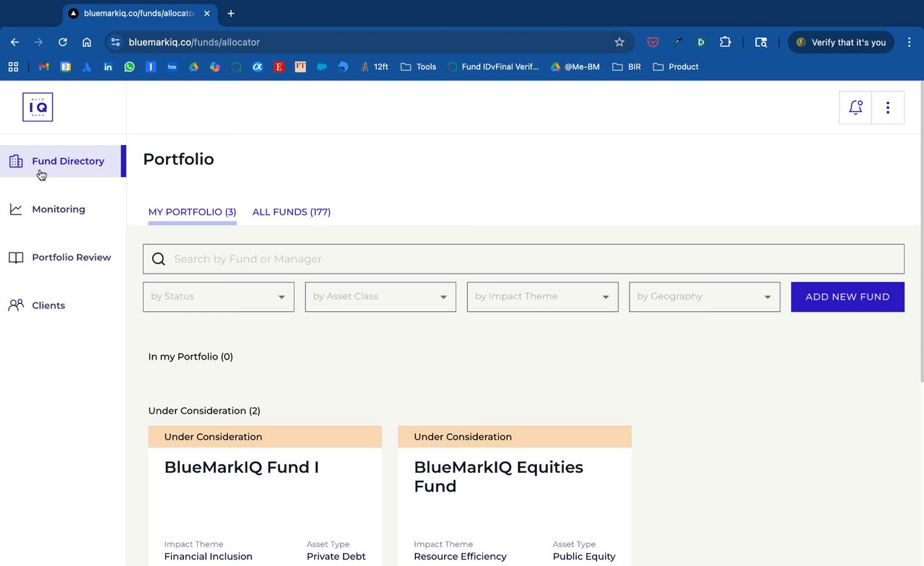Open Google Drive bookmark icon

click(x=193, y=66)
